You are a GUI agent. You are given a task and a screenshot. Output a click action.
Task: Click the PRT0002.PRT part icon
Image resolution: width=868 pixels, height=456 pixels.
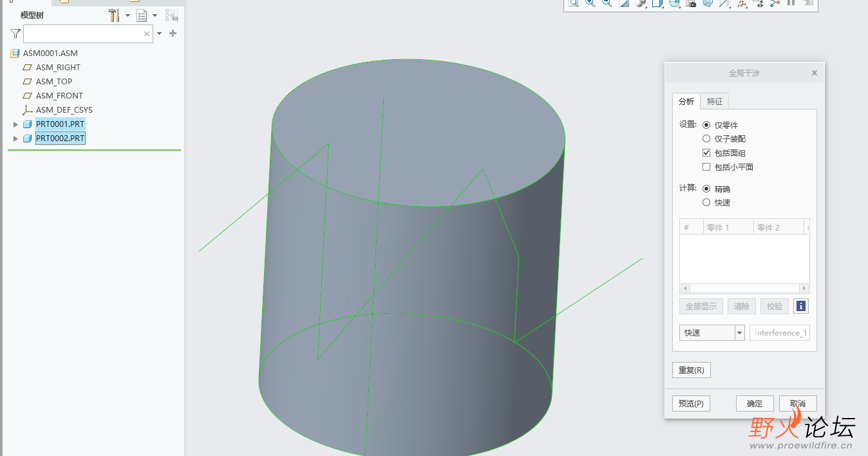coord(27,138)
